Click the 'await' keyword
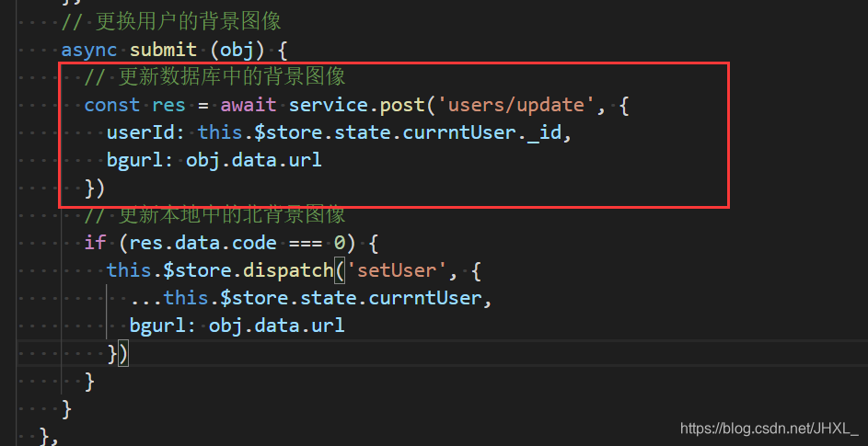Viewport: 868px width, 446px height. click(x=249, y=105)
